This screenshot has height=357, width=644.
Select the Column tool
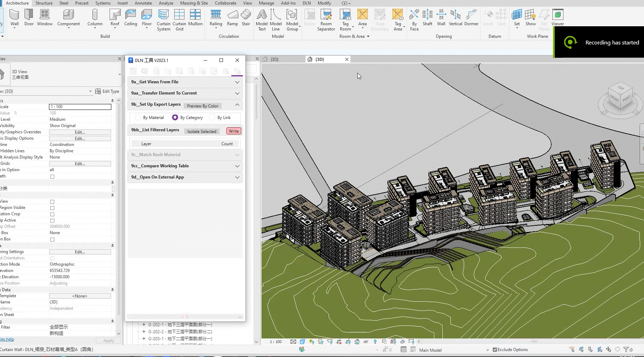coord(95,18)
